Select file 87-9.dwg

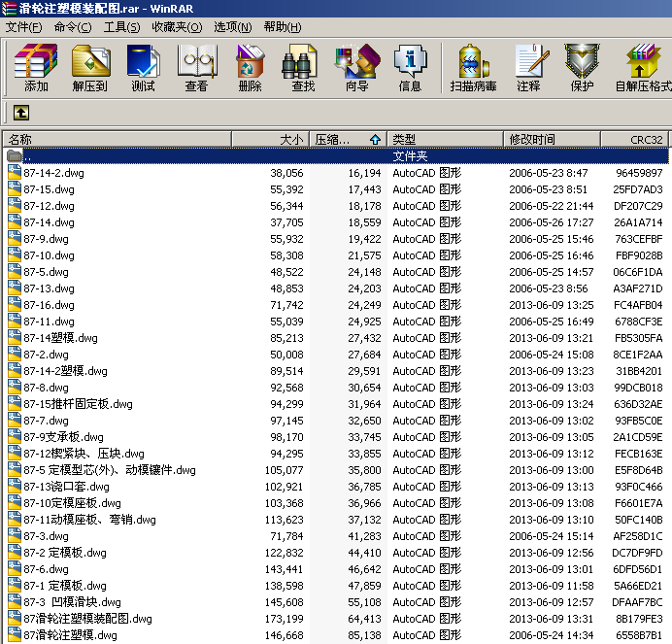tap(46, 239)
